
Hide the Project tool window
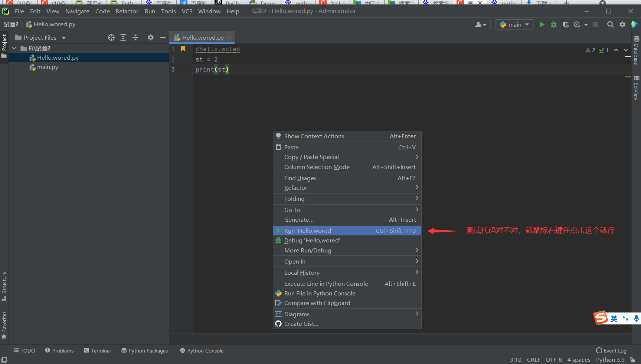163,37
